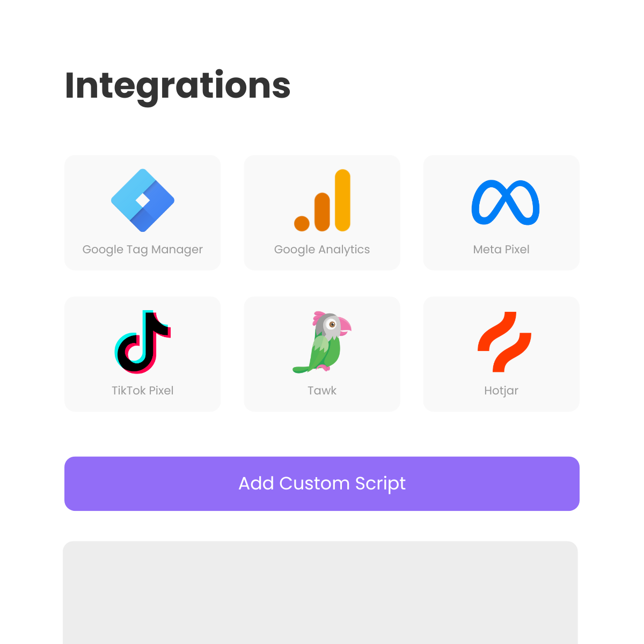Open the Tawk chat integration card
Screen dimensions: 644x644
tap(322, 354)
